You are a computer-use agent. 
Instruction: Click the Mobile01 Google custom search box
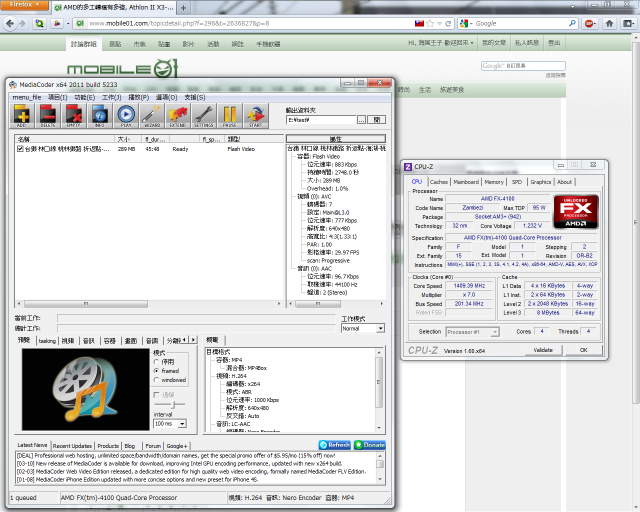point(523,66)
